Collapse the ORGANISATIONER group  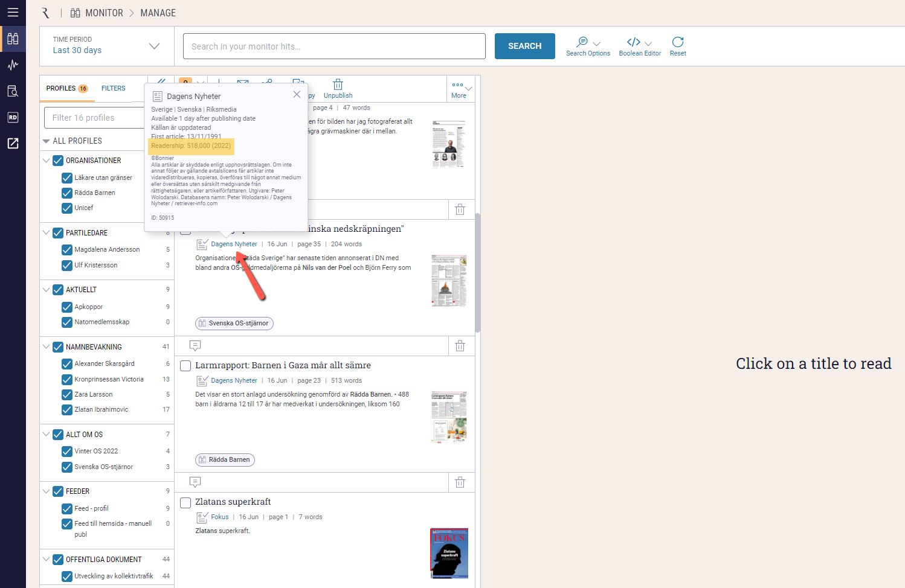(46, 161)
